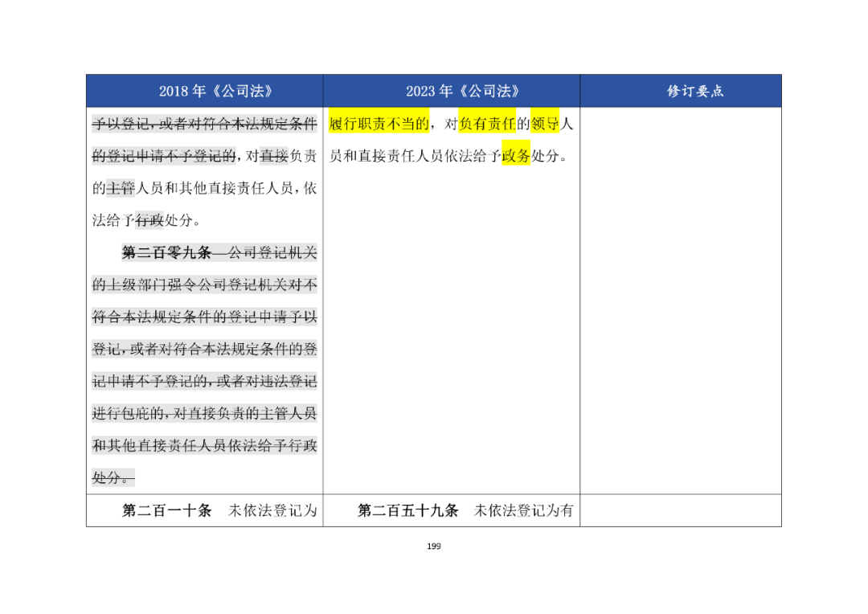This screenshot has width=868, height=614.
Task: Click the text 未依法登记为有 in middle column
Action: click(x=524, y=510)
